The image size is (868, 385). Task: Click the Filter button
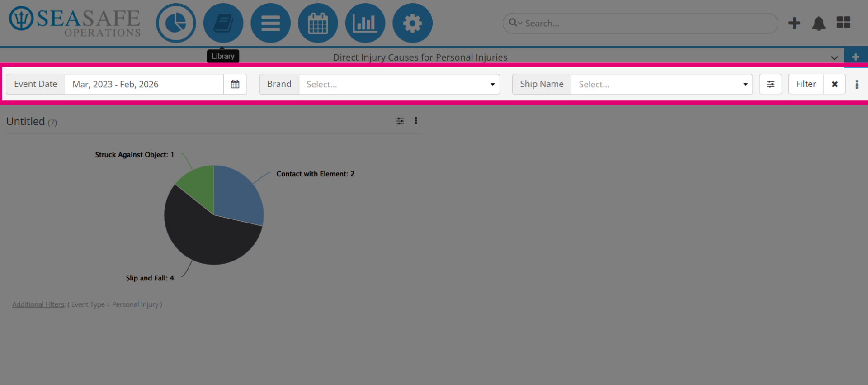pos(806,84)
